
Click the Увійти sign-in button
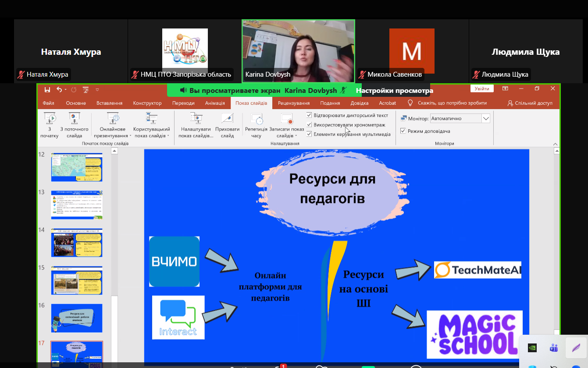(x=481, y=88)
